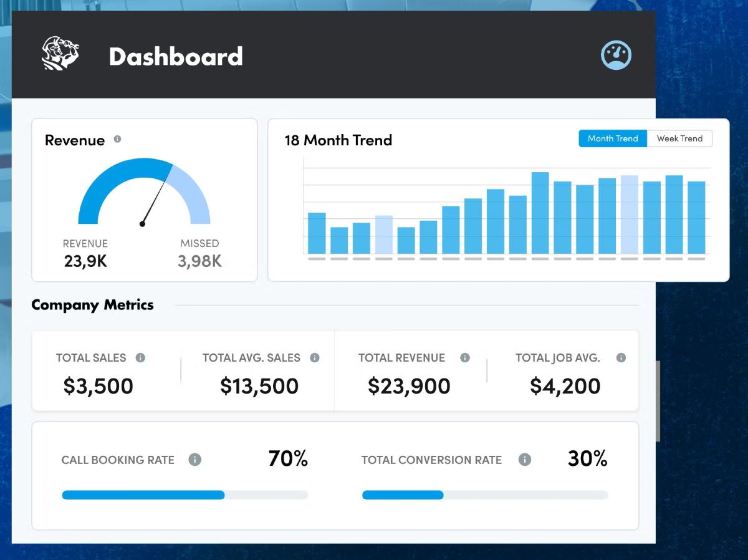Show info for Total Sales metric

coord(140,358)
